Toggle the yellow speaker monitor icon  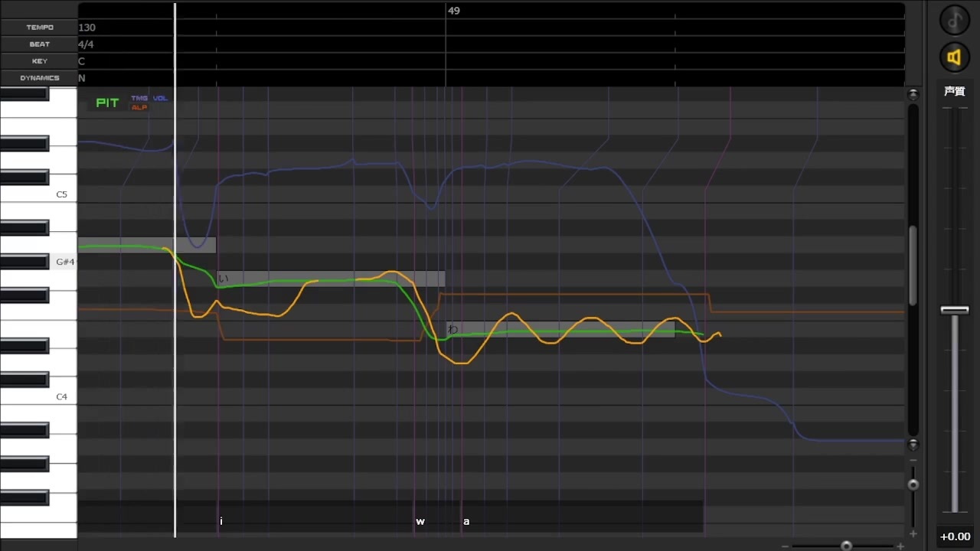955,57
